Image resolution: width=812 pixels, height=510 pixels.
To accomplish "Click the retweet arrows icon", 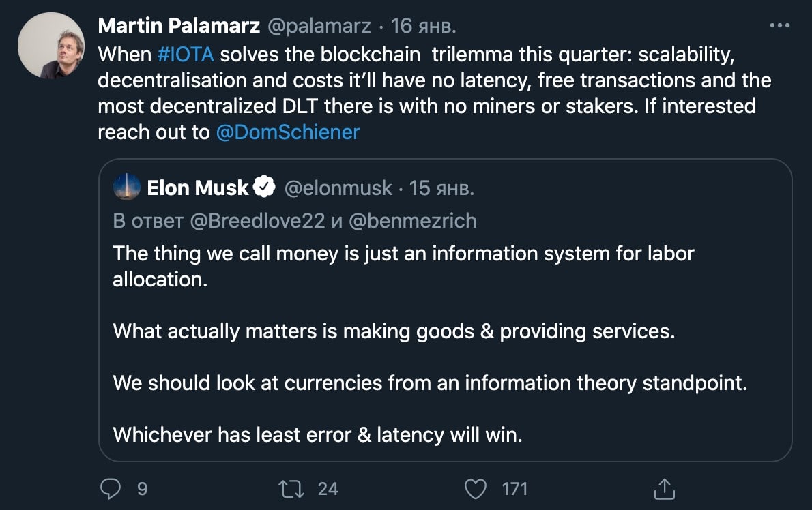I will pos(291,489).
